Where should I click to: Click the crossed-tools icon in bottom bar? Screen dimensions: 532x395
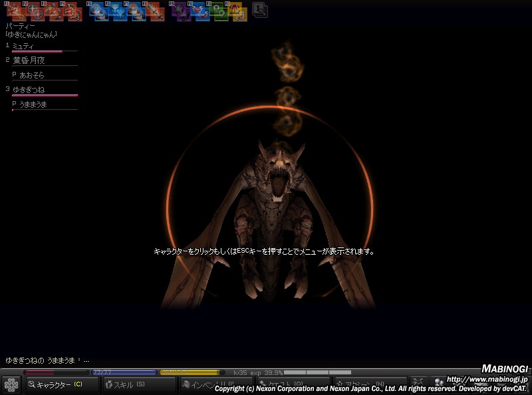418,384
